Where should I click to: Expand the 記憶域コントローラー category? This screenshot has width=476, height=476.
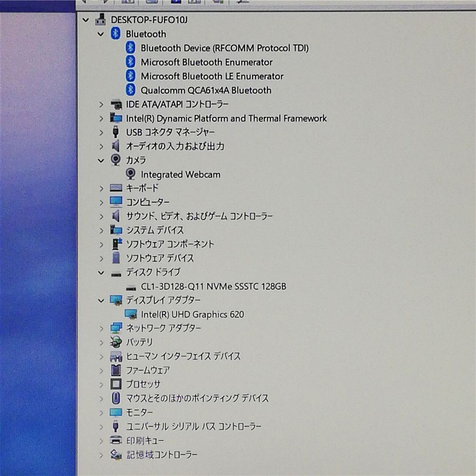pyautogui.click(x=101, y=455)
